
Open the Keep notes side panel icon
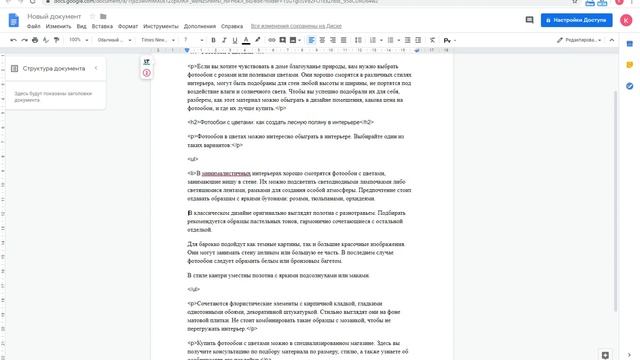pos(630,65)
